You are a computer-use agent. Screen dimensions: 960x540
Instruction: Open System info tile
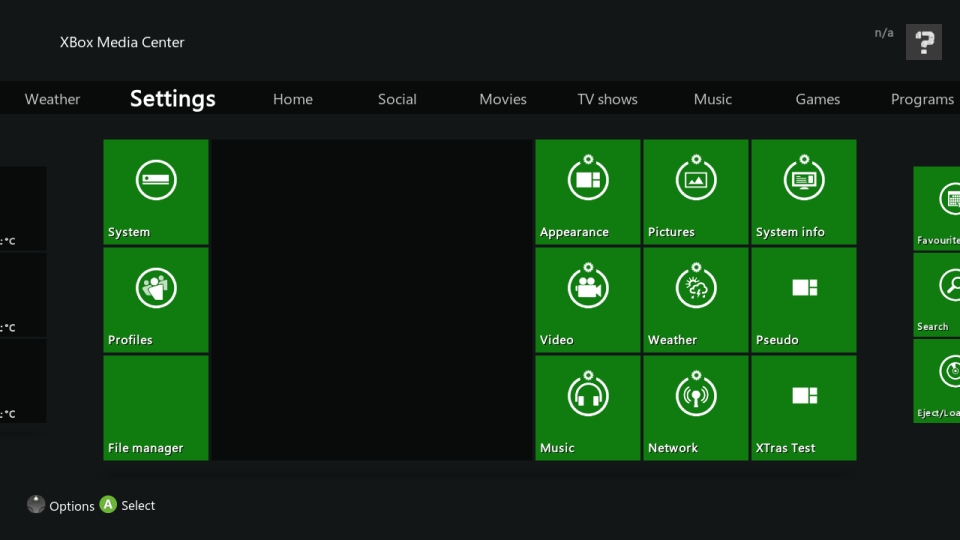click(804, 192)
